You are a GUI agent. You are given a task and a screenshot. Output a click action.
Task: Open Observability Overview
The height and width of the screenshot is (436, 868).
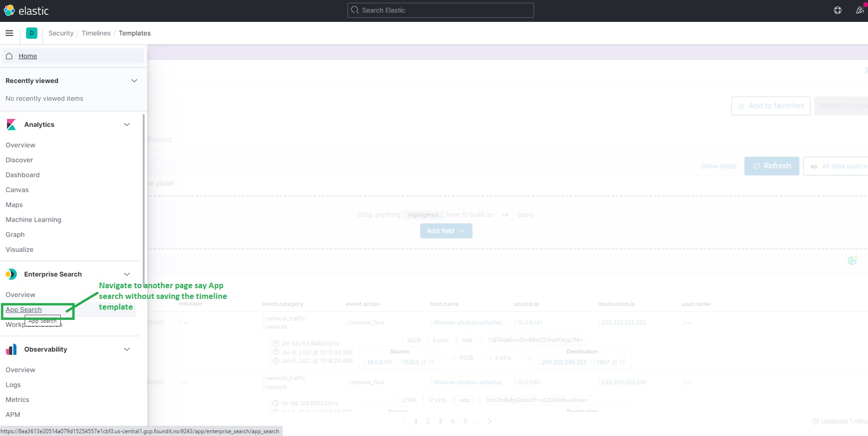[21, 370]
